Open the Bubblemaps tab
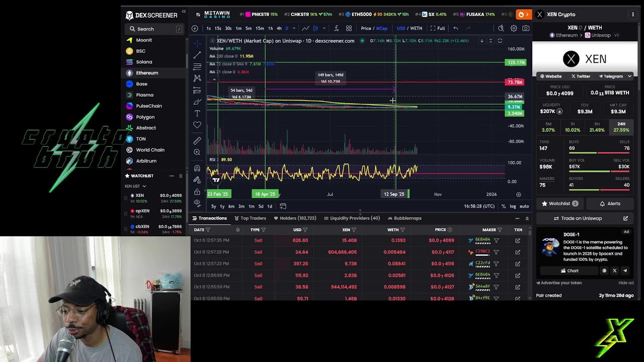644x362 pixels. (x=405, y=218)
